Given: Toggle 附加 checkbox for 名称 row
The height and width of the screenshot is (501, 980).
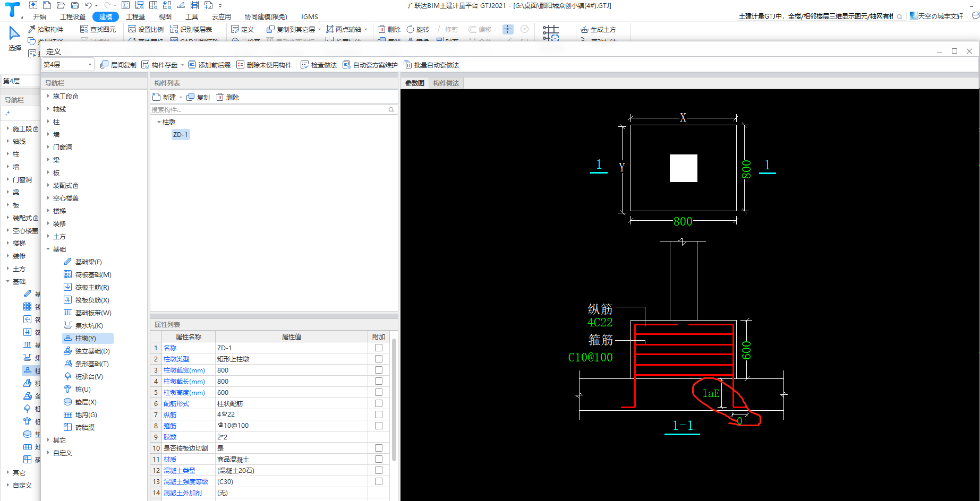Looking at the screenshot, I should [x=379, y=348].
